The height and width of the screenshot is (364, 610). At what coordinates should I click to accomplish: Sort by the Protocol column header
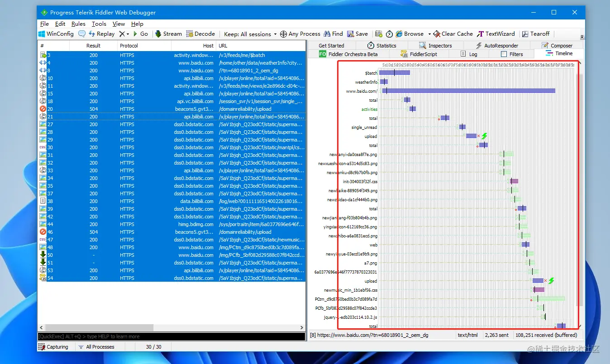point(144,46)
